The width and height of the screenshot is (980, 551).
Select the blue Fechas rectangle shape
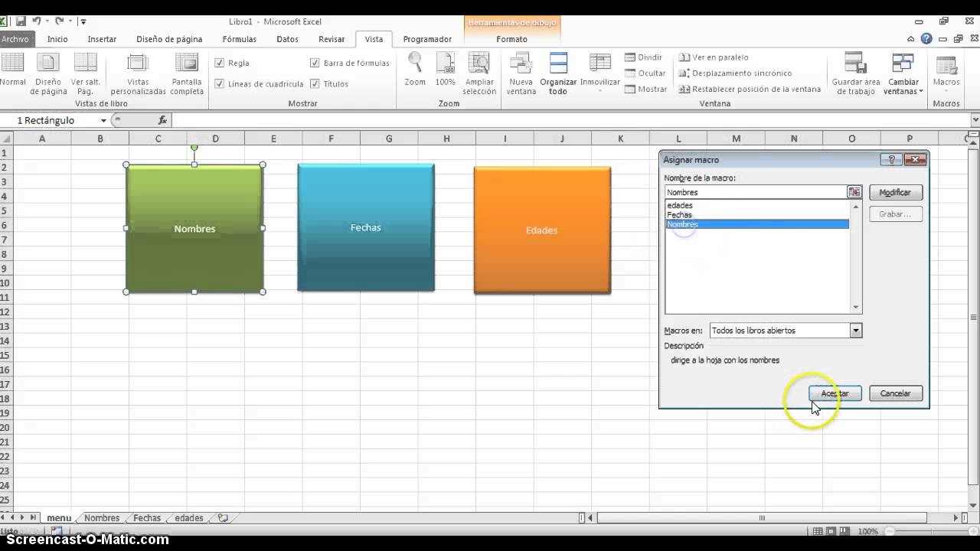pyautogui.click(x=366, y=227)
